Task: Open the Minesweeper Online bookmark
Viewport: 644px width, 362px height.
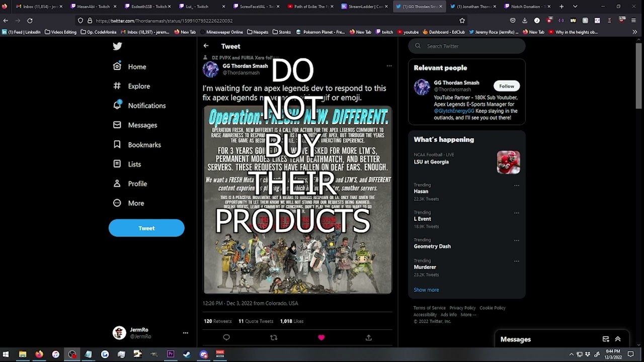Action: (x=221, y=32)
